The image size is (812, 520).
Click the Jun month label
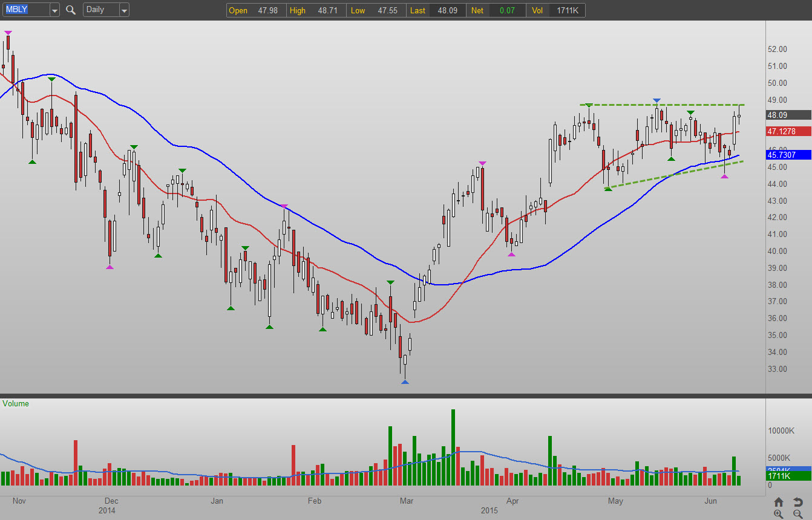pos(712,501)
